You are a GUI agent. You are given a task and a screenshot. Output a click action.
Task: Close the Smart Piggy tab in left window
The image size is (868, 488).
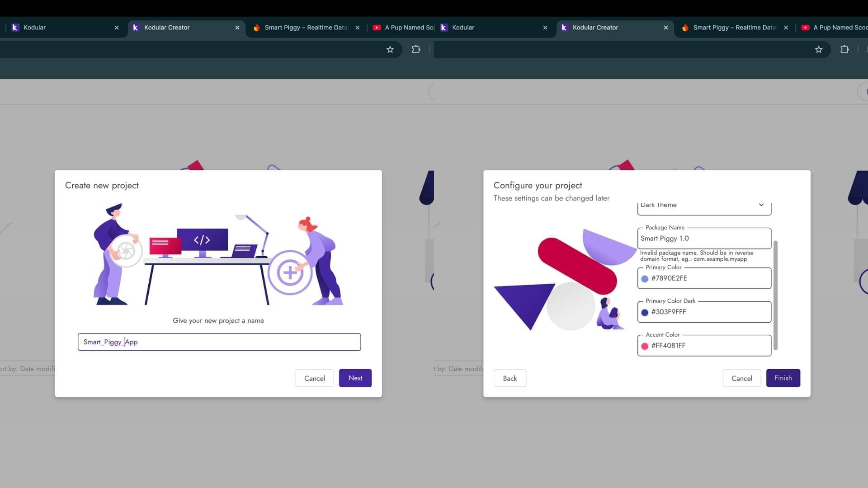(358, 28)
